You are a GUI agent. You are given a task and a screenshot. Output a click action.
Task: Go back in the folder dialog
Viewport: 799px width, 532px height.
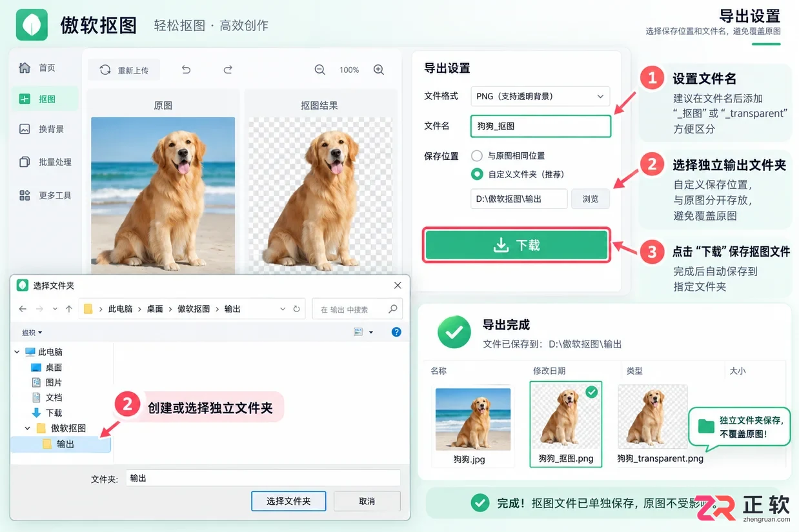point(23,309)
